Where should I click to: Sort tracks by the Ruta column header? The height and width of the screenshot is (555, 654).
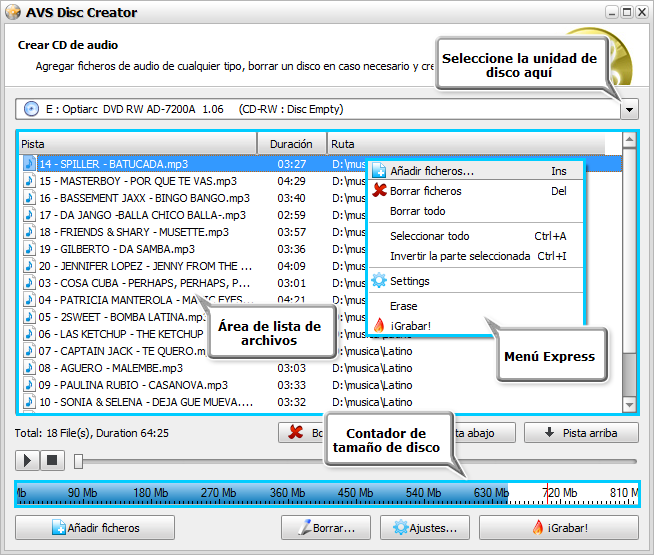pyautogui.click(x=466, y=144)
